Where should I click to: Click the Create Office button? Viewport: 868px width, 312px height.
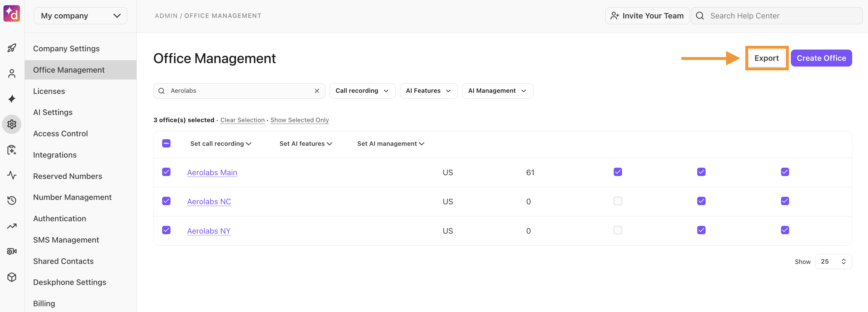(x=821, y=58)
